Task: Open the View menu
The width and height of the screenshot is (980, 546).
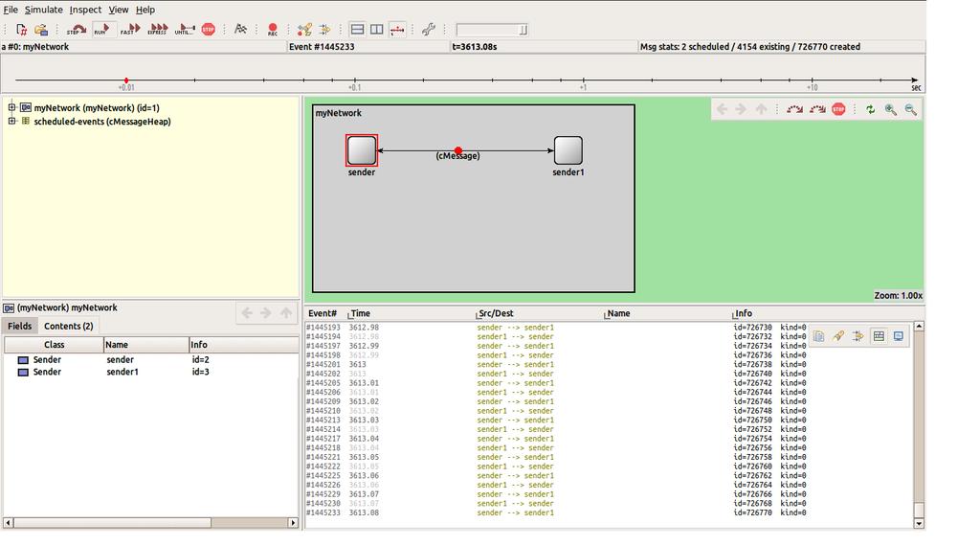Action: click(x=118, y=10)
